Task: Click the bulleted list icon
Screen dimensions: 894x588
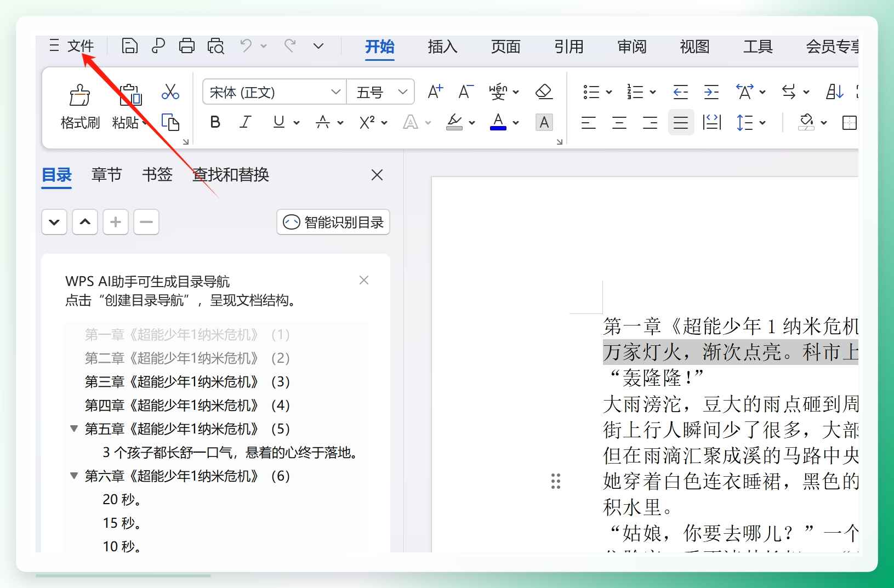Action: 591,92
